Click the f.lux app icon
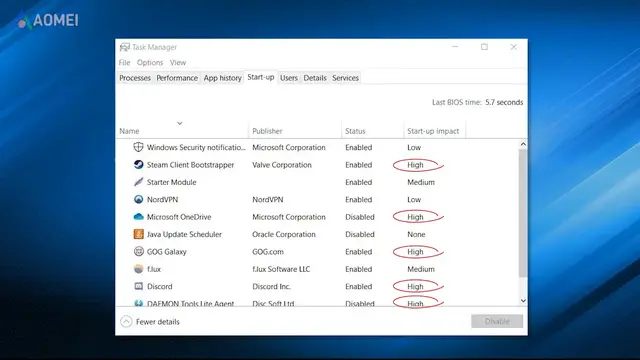 click(x=138, y=269)
